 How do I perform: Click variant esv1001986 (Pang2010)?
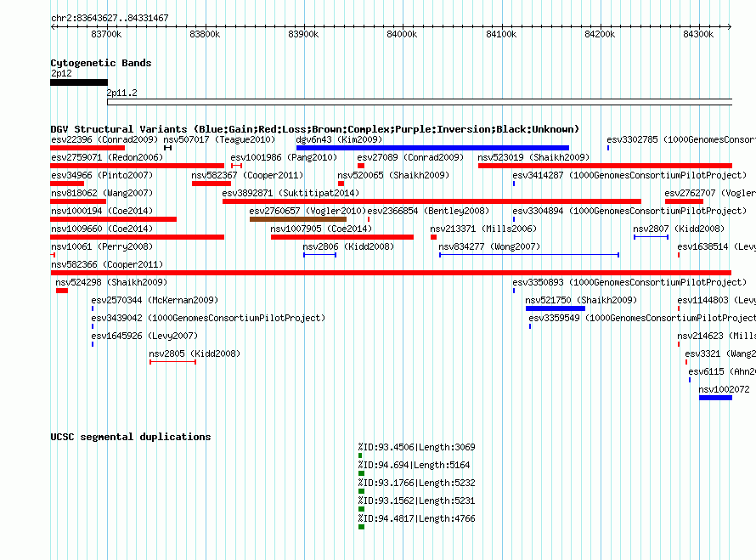point(284,157)
